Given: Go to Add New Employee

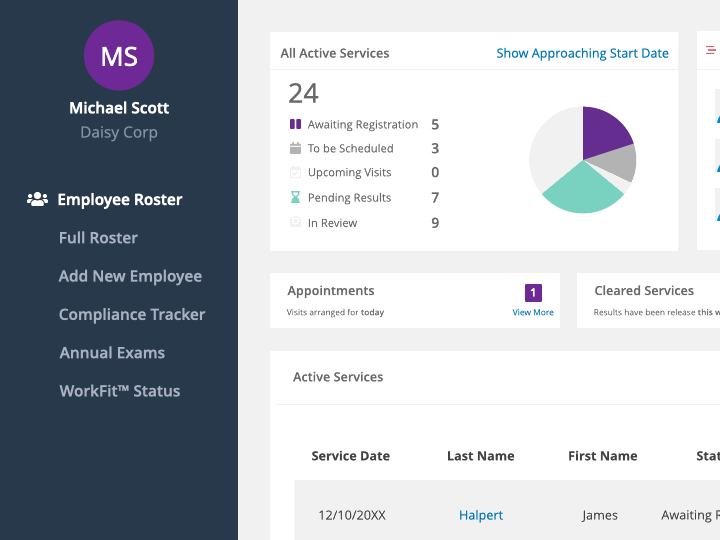Looking at the screenshot, I should pos(130,276).
